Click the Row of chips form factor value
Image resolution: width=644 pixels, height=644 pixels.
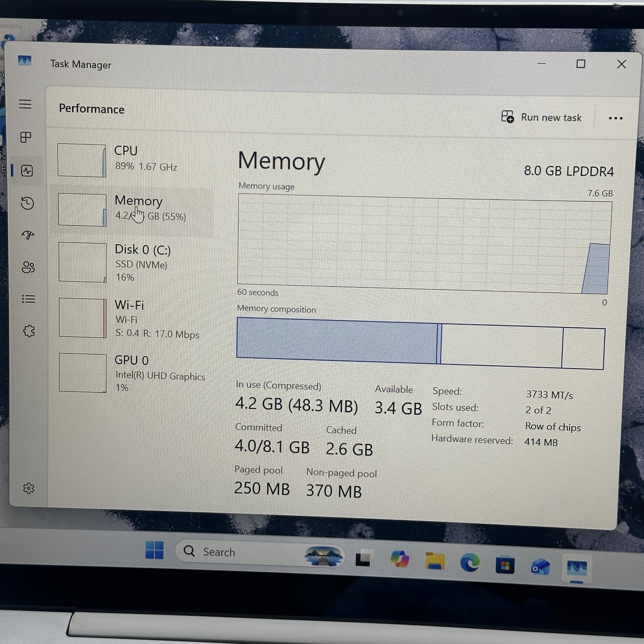(x=553, y=427)
